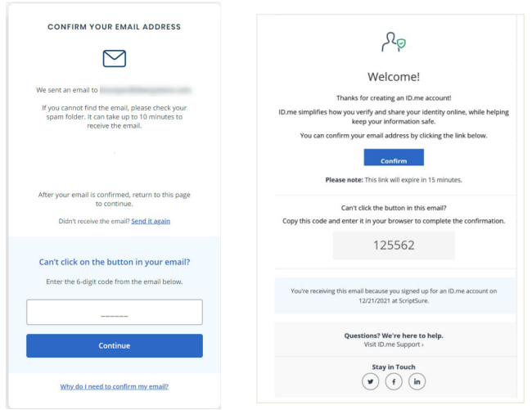Click the 'Please note' expiration notice
This screenshot has height=410, width=532.
click(x=394, y=179)
